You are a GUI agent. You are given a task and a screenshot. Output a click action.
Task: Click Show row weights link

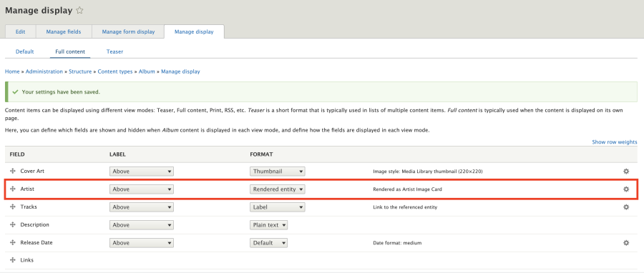point(615,142)
